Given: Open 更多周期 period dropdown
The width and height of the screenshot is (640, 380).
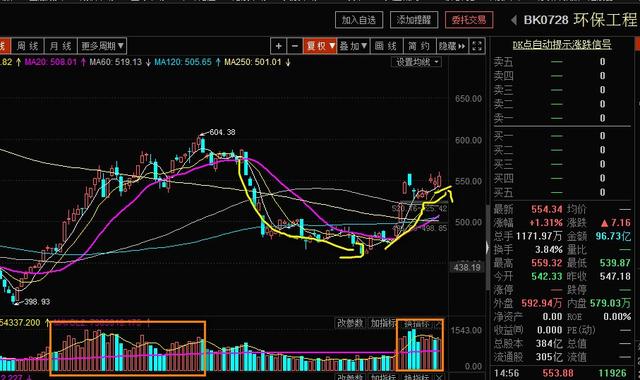Looking at the screenshot, I should [102, 46].
